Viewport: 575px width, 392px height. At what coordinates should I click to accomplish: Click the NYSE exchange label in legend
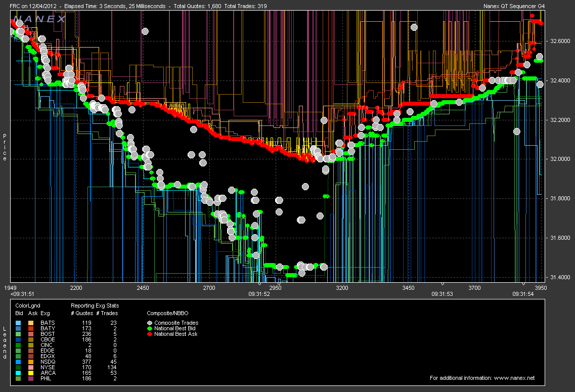48,367
